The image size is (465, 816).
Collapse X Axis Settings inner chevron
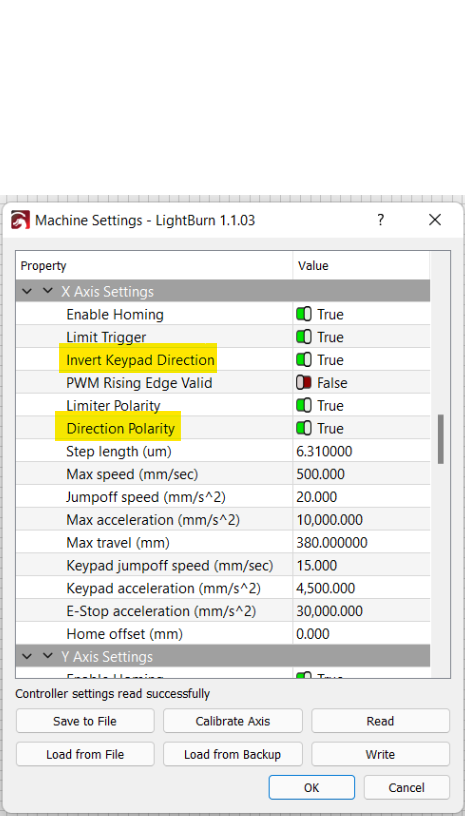[x=48, y=291]
